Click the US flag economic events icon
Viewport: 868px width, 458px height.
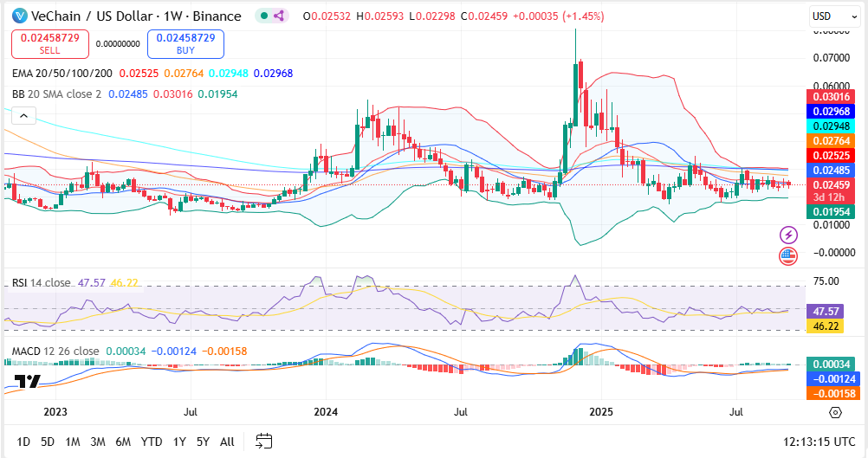pos(788,256)
